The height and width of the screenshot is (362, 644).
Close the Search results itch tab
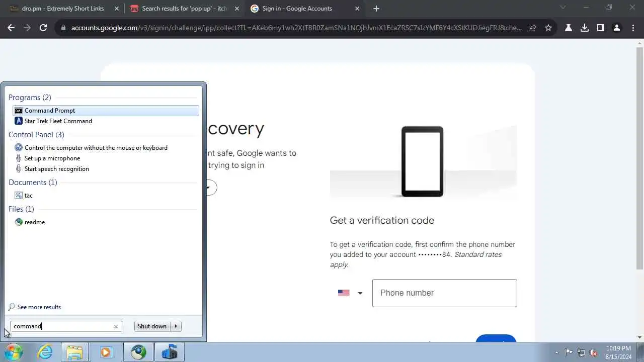(x=237, y=9)
